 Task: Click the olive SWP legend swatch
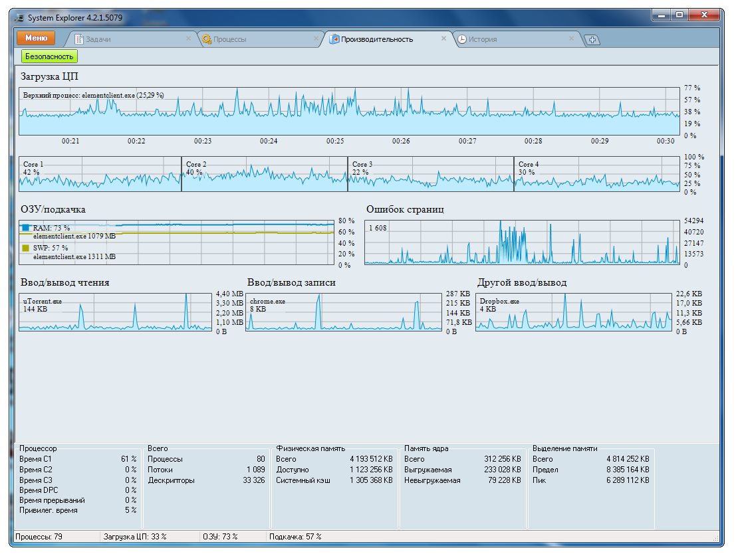[x=26, y=248]
